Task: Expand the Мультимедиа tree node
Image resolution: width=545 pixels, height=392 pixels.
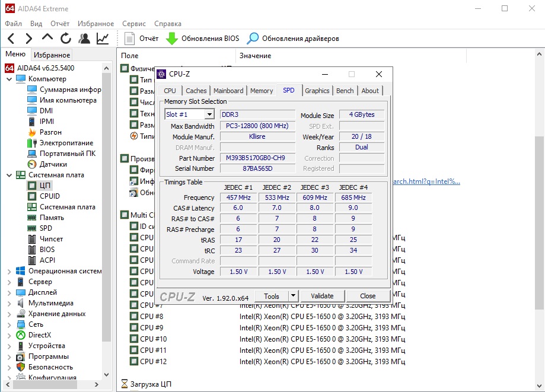Action: (x=9, y=304)
